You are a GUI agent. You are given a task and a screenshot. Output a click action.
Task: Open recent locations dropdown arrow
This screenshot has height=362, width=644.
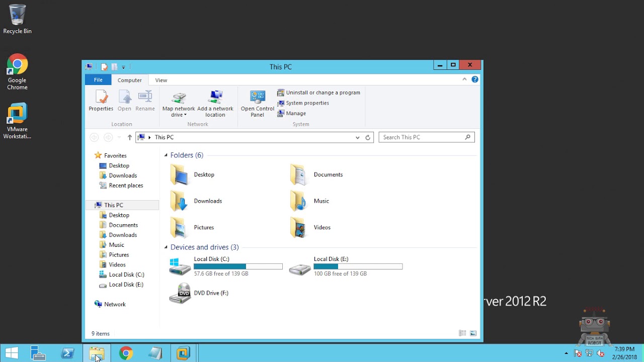[119, 137]
